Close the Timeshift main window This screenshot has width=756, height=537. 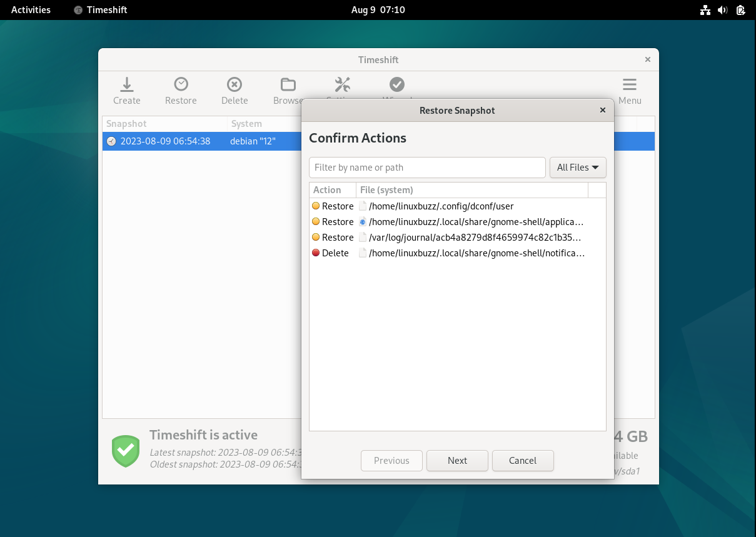[x=648, y=59]
